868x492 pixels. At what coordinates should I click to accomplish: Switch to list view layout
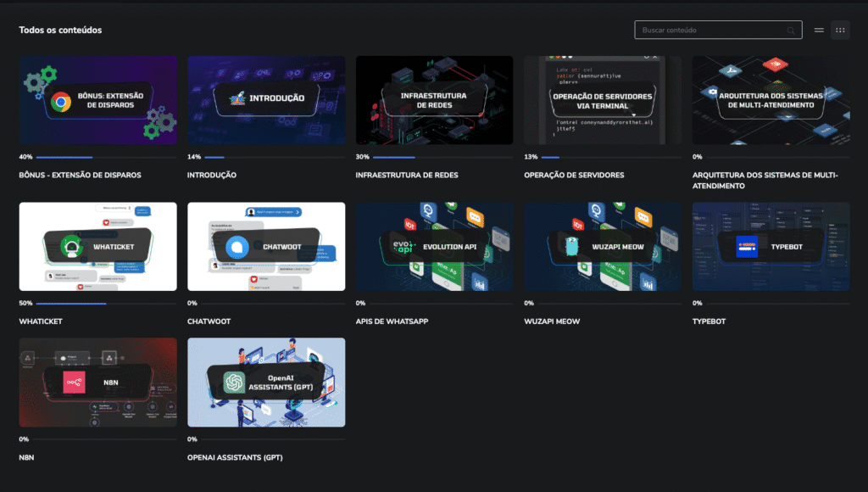[819, 30]
